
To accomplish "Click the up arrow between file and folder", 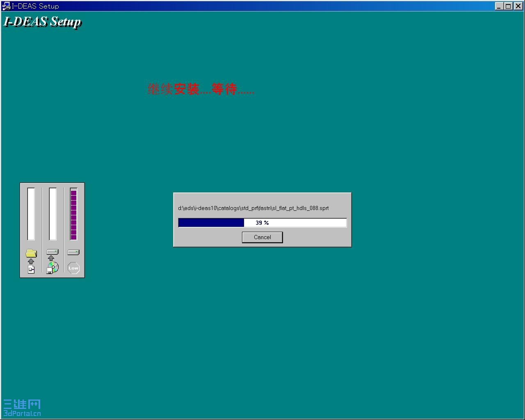I will point(31,261).
